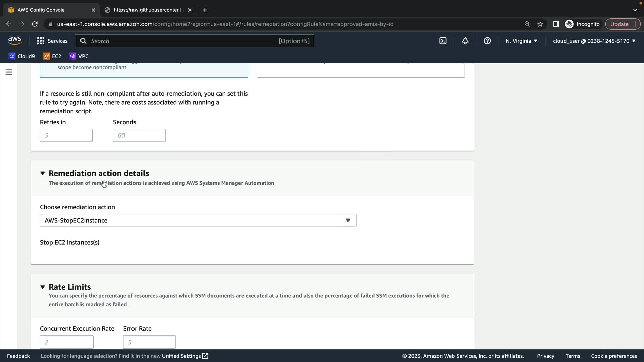Open the Cloud9 shortcut
The image size is (644, 362).
(22, 56)
